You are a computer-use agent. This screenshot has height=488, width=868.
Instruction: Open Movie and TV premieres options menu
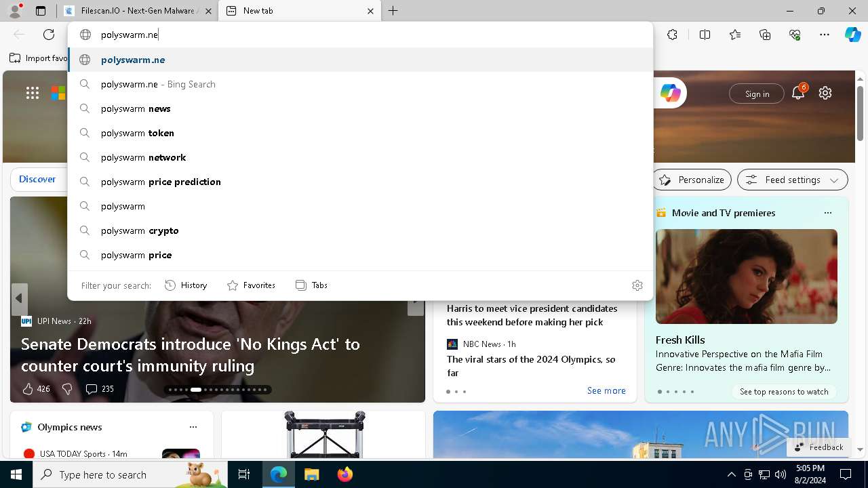pyautogui.click(x=827, y=213)
